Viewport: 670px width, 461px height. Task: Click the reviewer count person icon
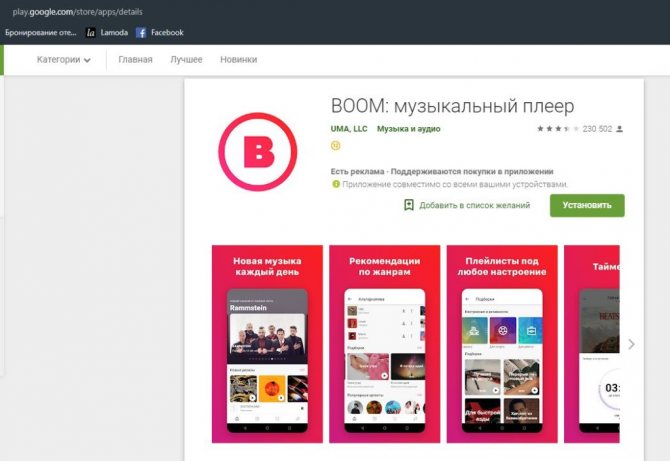(x=620, y=129)
